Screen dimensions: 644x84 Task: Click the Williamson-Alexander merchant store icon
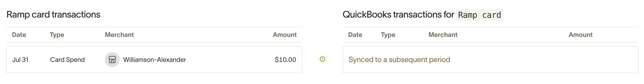click(112, 60)
